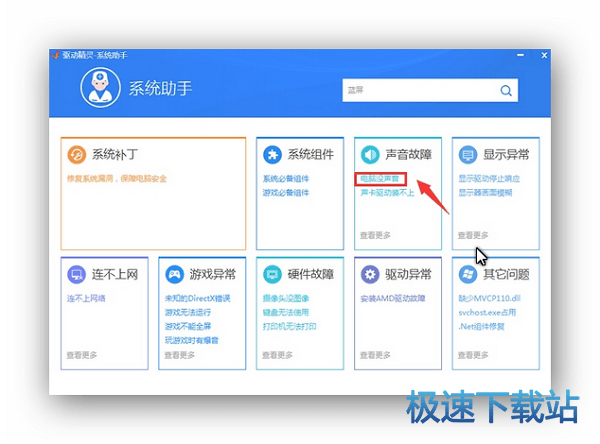Click the 系统组件 puzzle piece icon
Viewport: 600px width, 444px height.
pos(272,155)
